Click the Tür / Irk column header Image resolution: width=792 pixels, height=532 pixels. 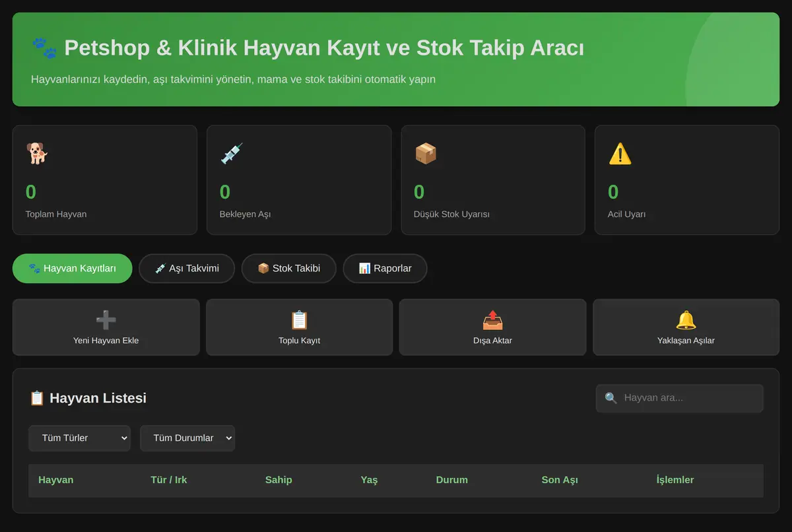pos(169,480)
